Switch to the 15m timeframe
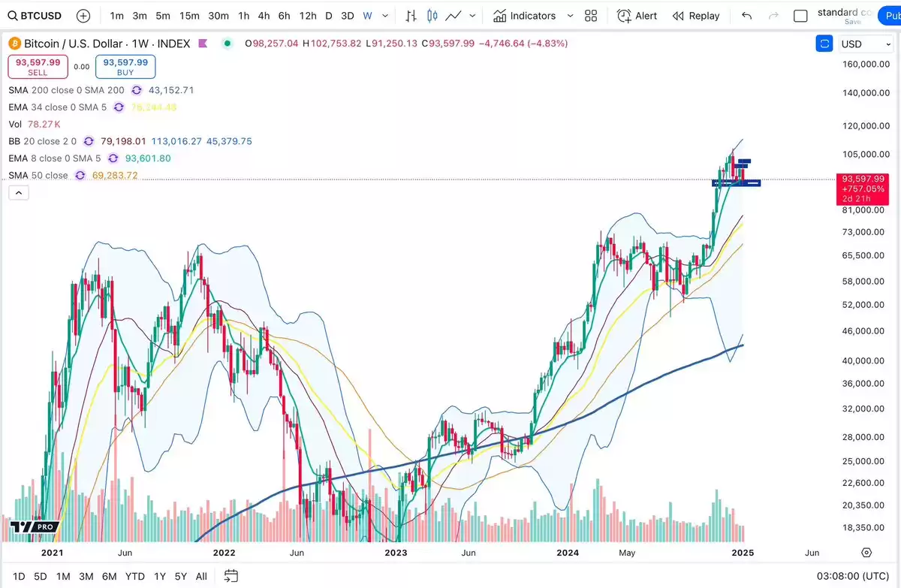 pyautogui.click(x=190, y=16)
